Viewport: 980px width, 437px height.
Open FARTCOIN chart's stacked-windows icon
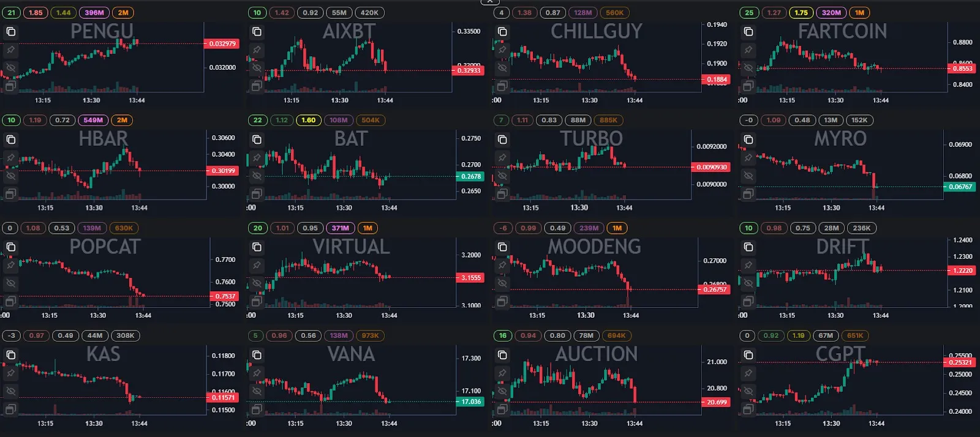click(x=748, y=86)
